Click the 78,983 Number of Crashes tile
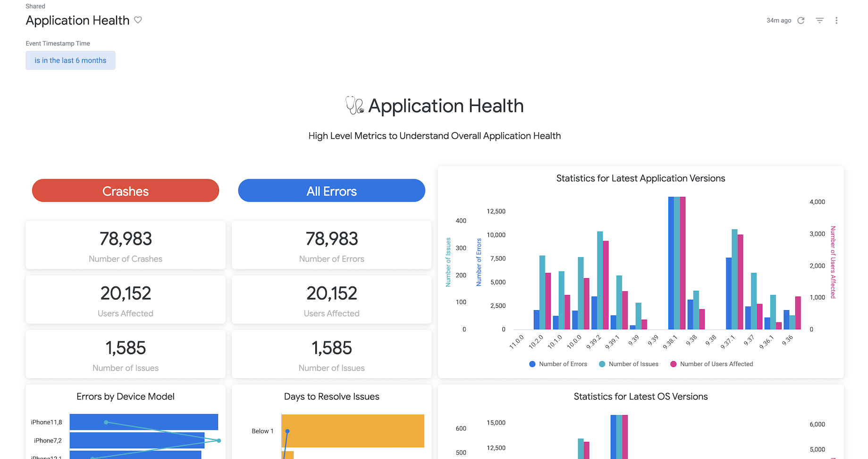 [x=126, y=245]
